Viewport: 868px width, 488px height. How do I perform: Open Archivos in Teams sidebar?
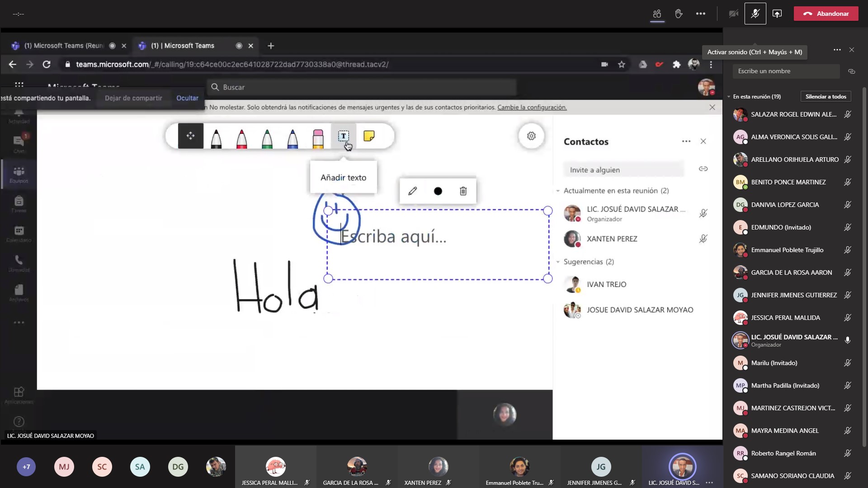pos(19,293)
